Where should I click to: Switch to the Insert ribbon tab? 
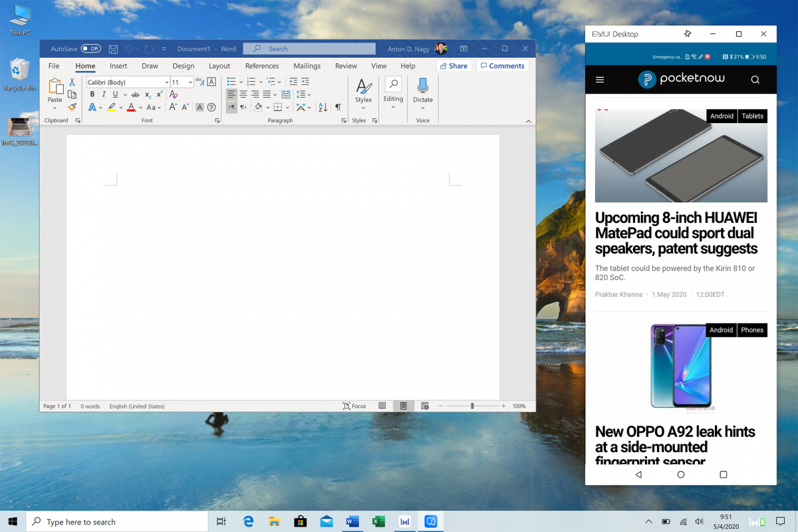coord(118,66)
